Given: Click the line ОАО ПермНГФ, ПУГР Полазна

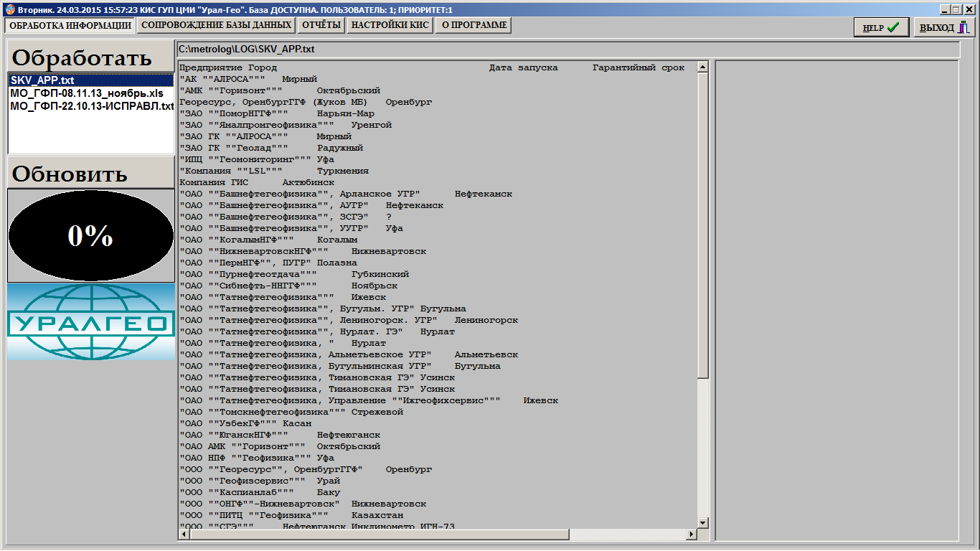Looking at the screenshot, I should tap(268, 263).
